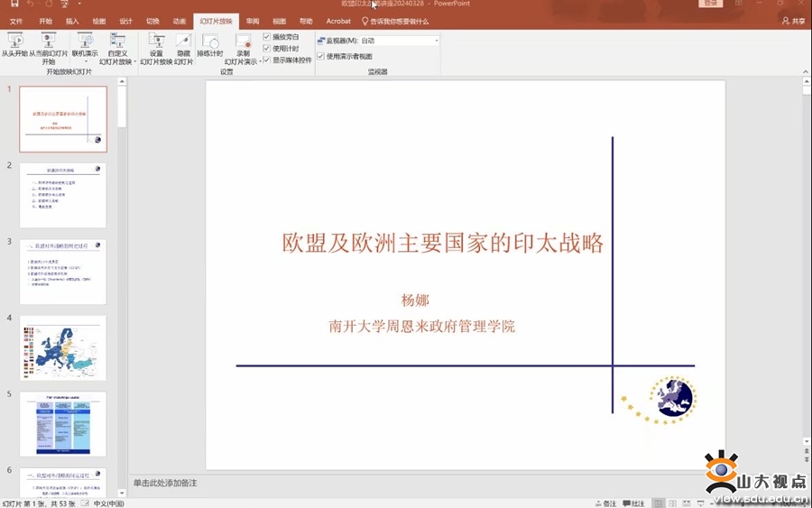Disable Use Presenter View (使用演示者视图) checkbox

click(x=321, y=56)
